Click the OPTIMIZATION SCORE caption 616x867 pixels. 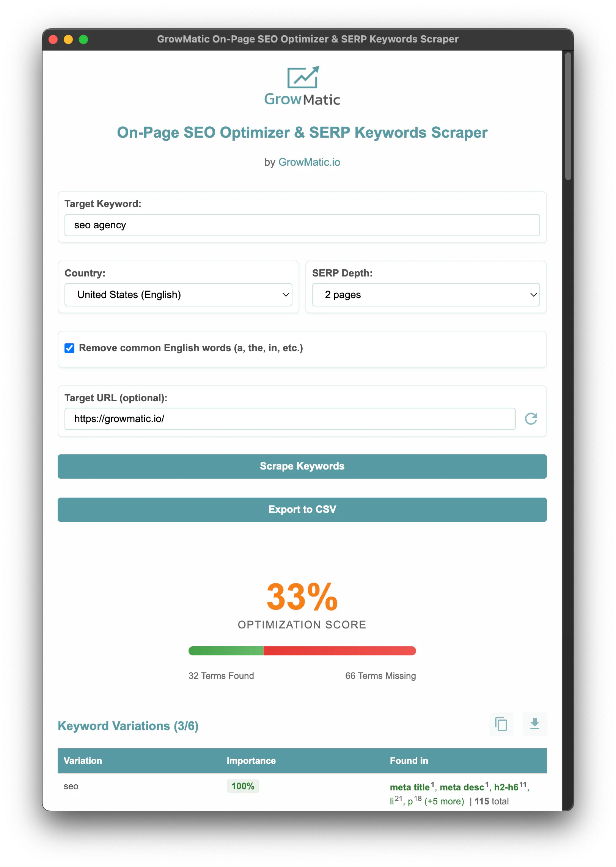click(x=302, y=625)
